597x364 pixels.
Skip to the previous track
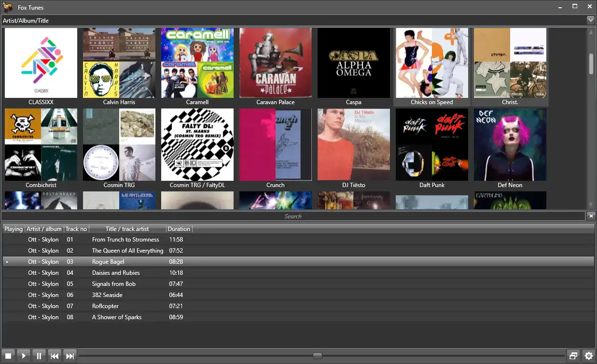55,356
